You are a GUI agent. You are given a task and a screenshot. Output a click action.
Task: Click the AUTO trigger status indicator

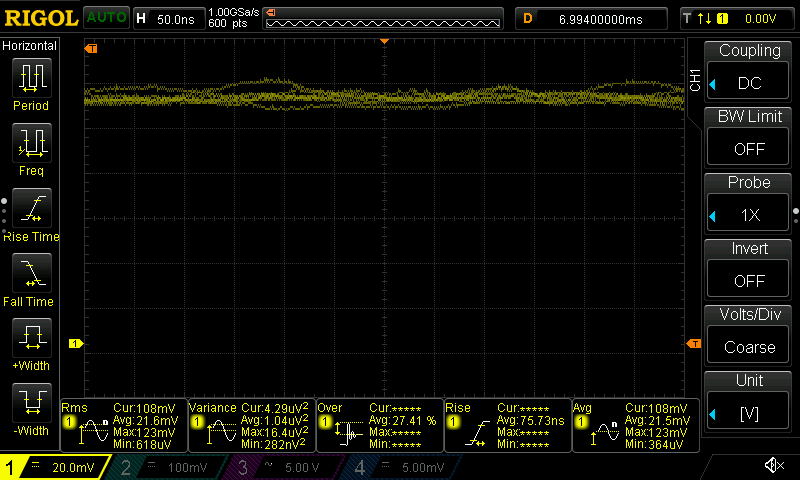click(106, 18)
